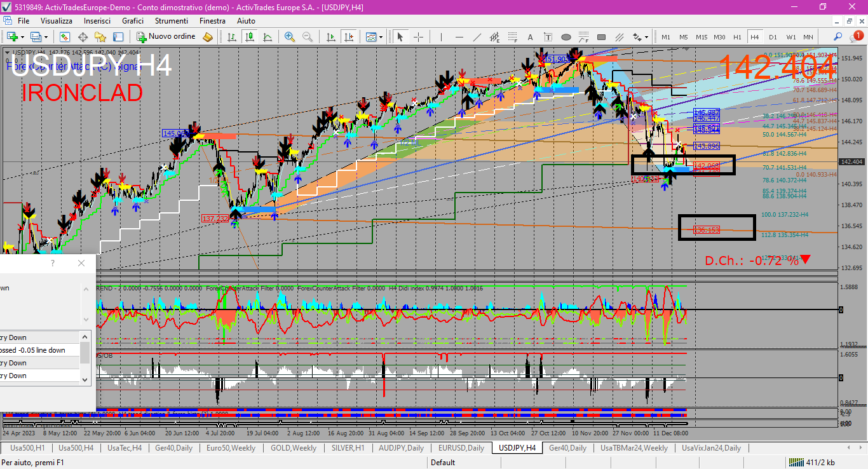
Task: Switch timeframe to W1
Action: point(790,37)
